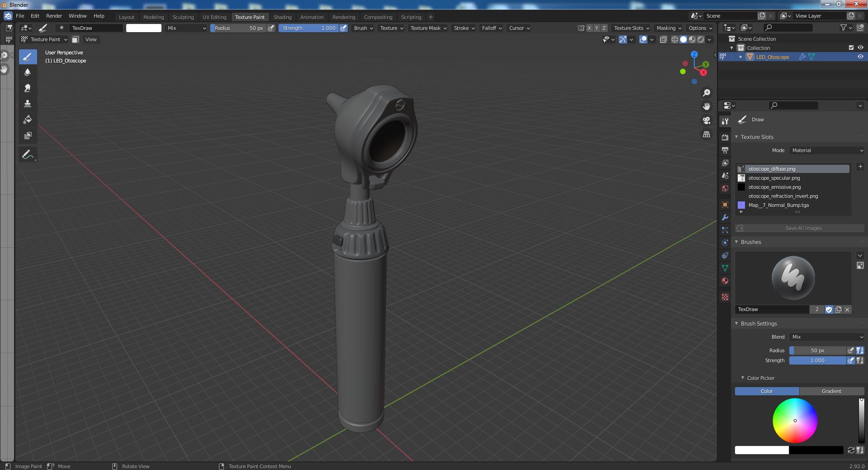Toggle Y axis symmetry

coord(597,28)
